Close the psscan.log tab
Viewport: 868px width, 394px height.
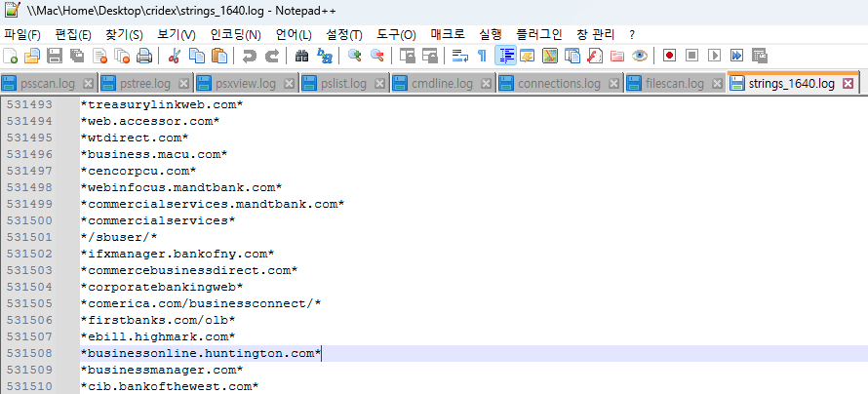88,84
